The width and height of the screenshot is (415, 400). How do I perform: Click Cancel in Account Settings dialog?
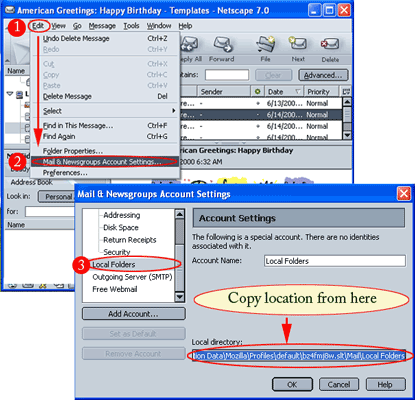point(339,384)
